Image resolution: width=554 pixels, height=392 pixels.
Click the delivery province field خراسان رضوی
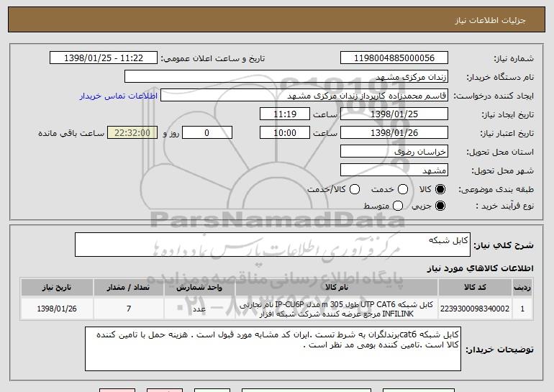point(394,152)
